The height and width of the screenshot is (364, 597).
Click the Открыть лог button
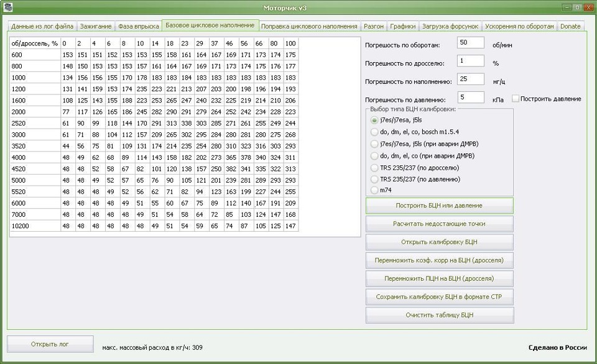50,344
